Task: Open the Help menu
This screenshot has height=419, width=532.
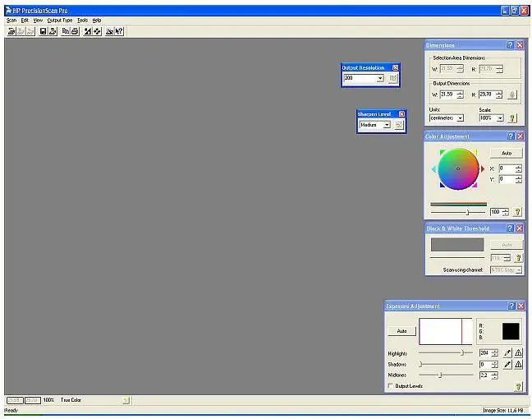Action: [97, 21]
